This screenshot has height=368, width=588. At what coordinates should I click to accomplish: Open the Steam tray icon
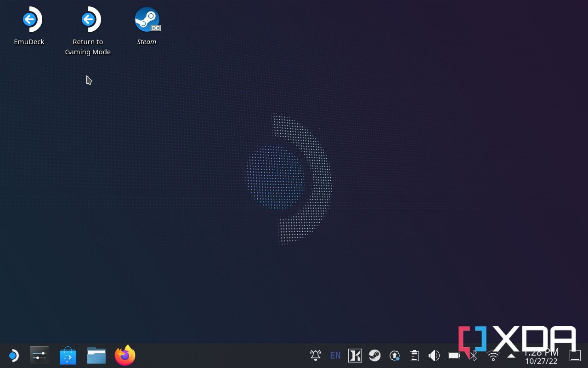[x=375, y=356]
